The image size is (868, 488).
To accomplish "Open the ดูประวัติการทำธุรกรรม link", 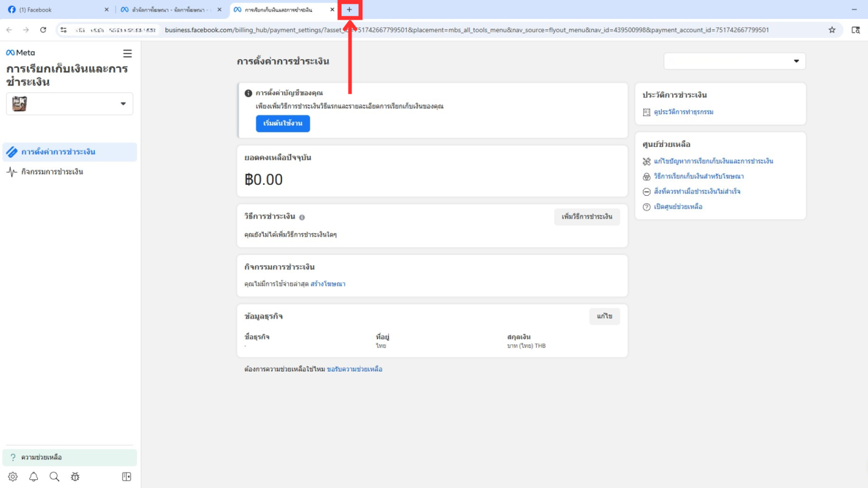I will 683,112.
